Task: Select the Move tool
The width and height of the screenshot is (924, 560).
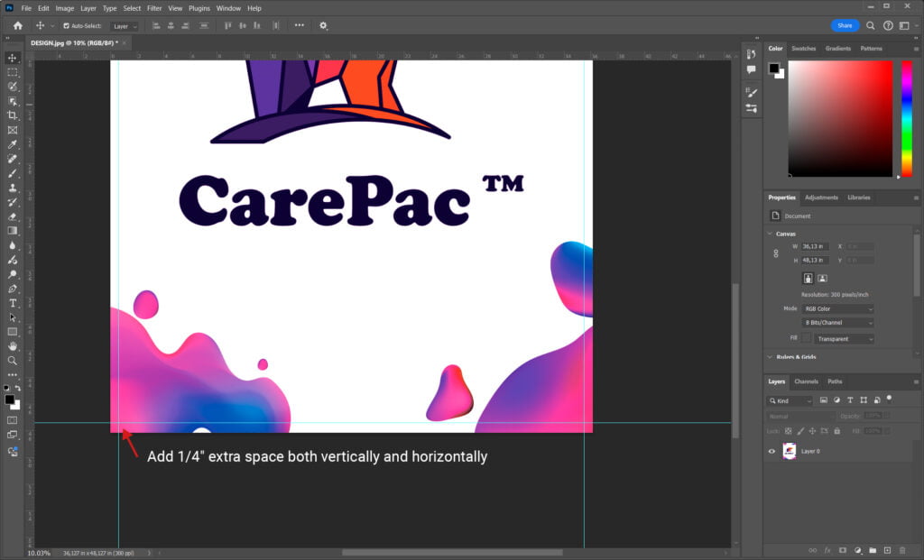Action: (13, 58)
